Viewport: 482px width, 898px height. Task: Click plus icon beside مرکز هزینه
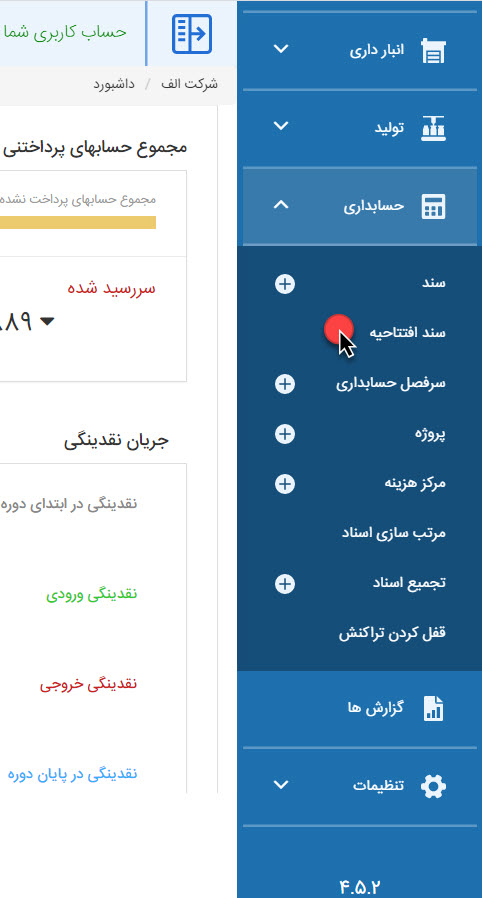point(285,484)
